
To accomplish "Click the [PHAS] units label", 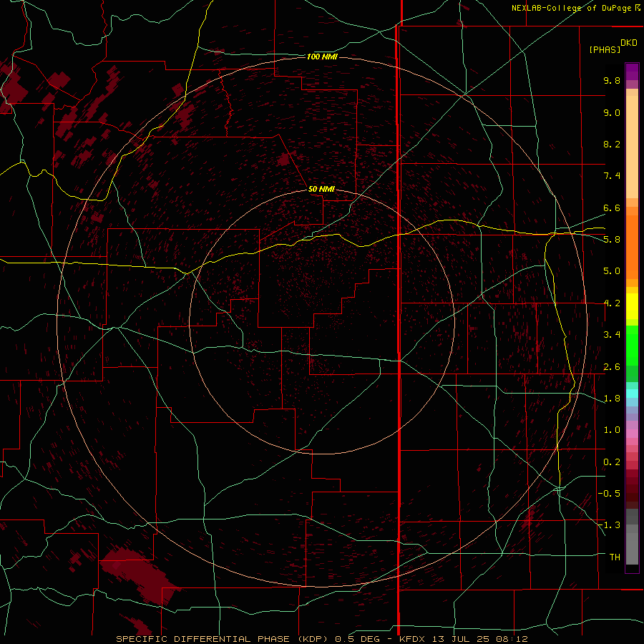I will point(605,49).
